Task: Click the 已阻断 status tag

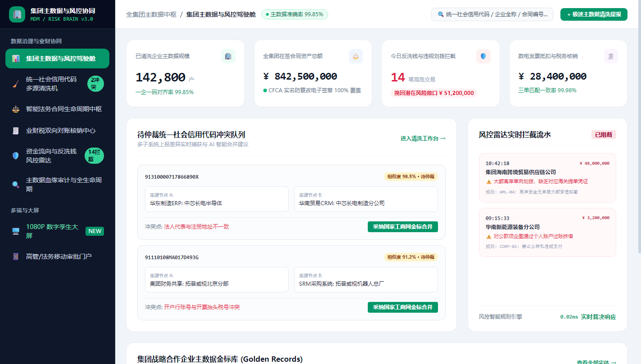Action: coord(604,135)
